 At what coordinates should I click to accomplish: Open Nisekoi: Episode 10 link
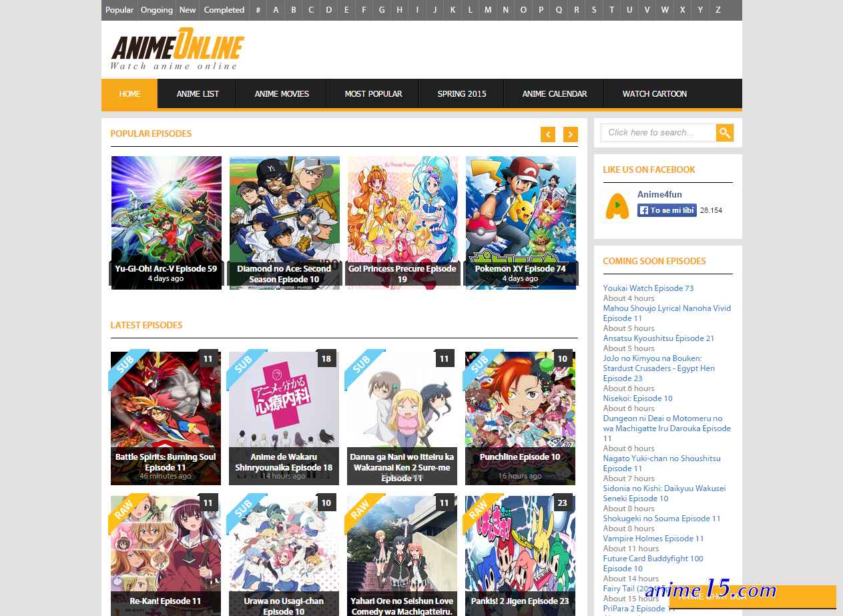click(637, 398)
